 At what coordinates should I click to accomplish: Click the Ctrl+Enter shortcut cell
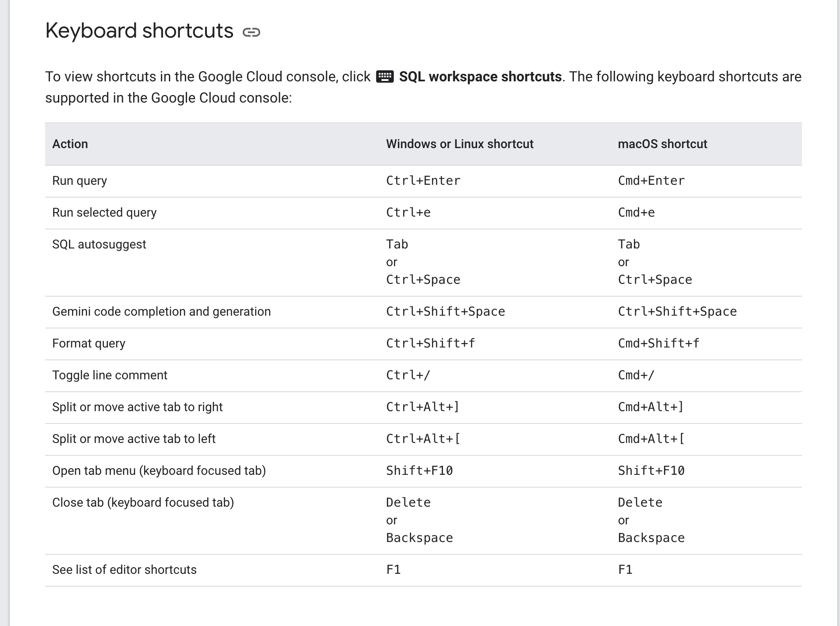click(423, 180)
